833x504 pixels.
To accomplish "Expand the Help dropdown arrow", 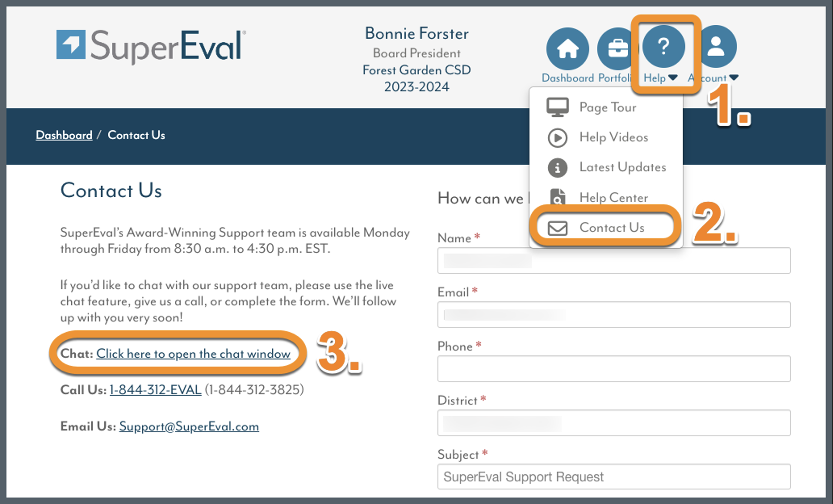I will (673, 78).
